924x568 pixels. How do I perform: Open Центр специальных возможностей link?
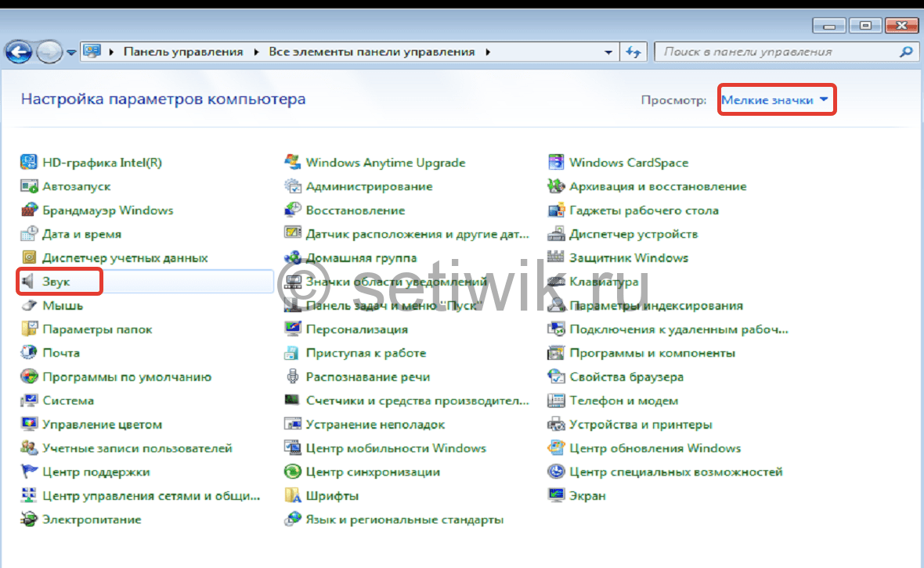coord(676,472)
